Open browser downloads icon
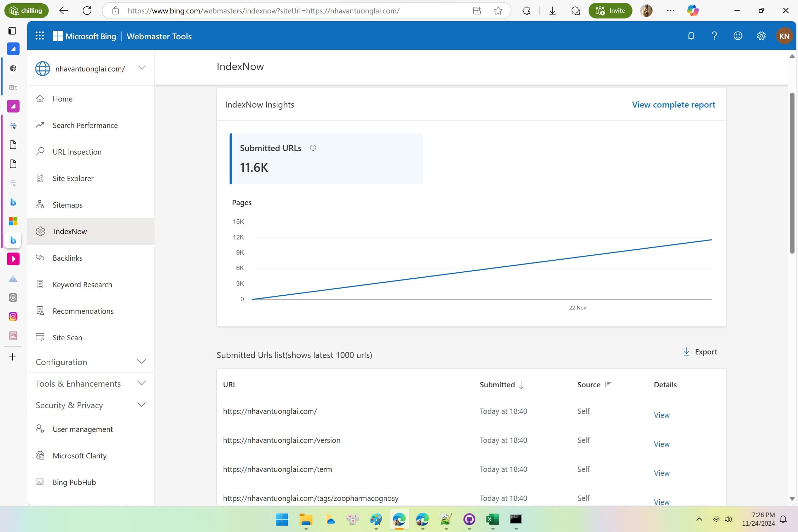The image size is (798, 532). pyautogui.click(x=552, y=11)
